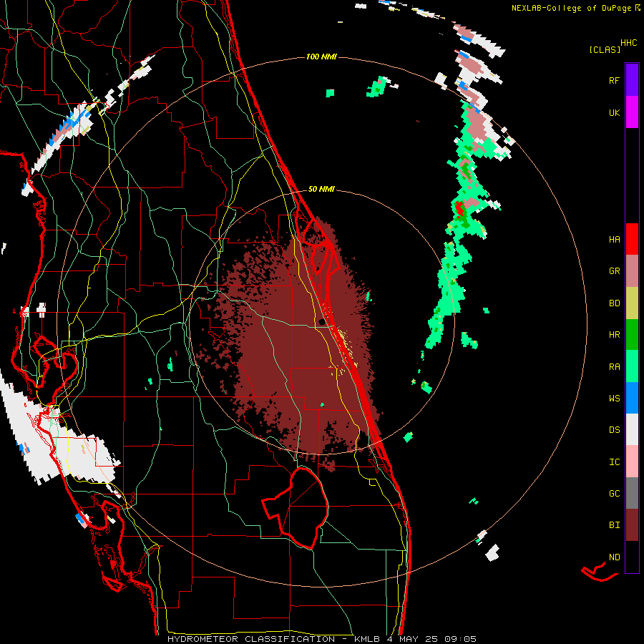This screenshot has height=644, width=644.
Task: Click the ND legend label
Action: (x=614, y=557)
